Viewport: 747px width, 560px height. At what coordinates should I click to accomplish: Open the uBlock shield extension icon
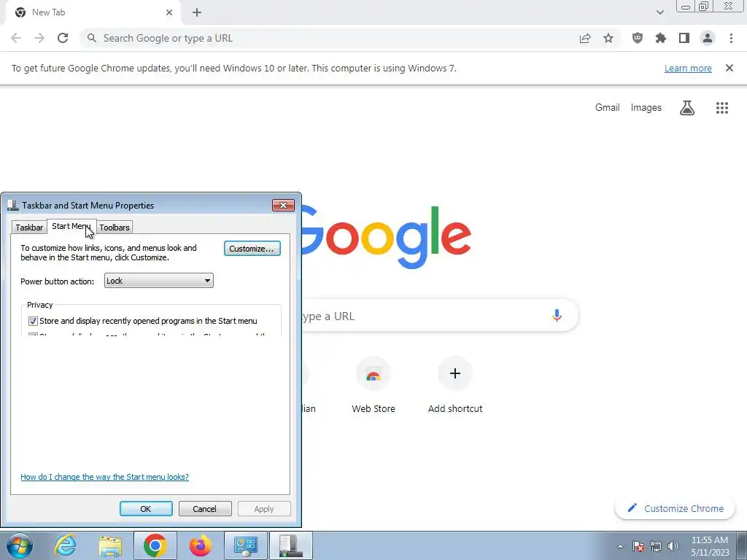(x=637, y=38)
